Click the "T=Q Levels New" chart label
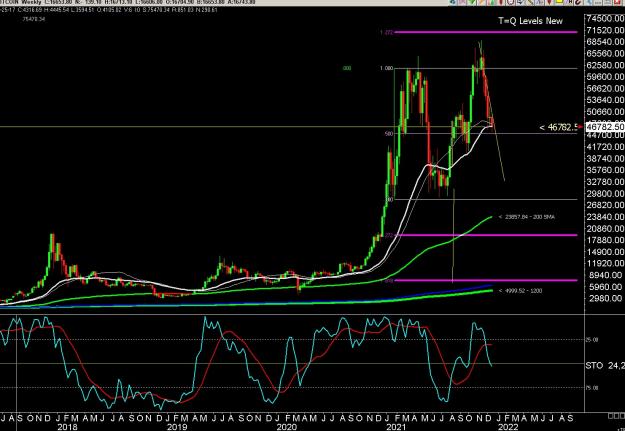The image size is (625, 431). [x=530, y=21]
